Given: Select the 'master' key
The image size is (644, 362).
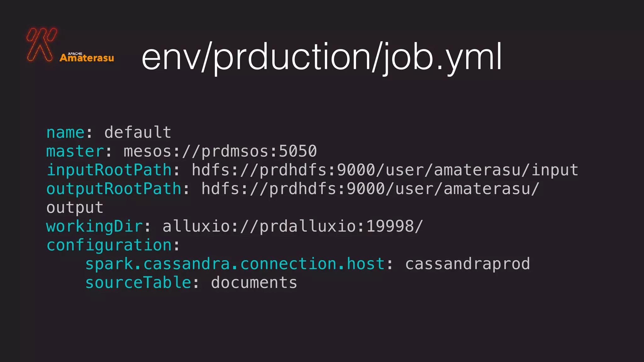Looking at the screenshot, I should 75,151.
